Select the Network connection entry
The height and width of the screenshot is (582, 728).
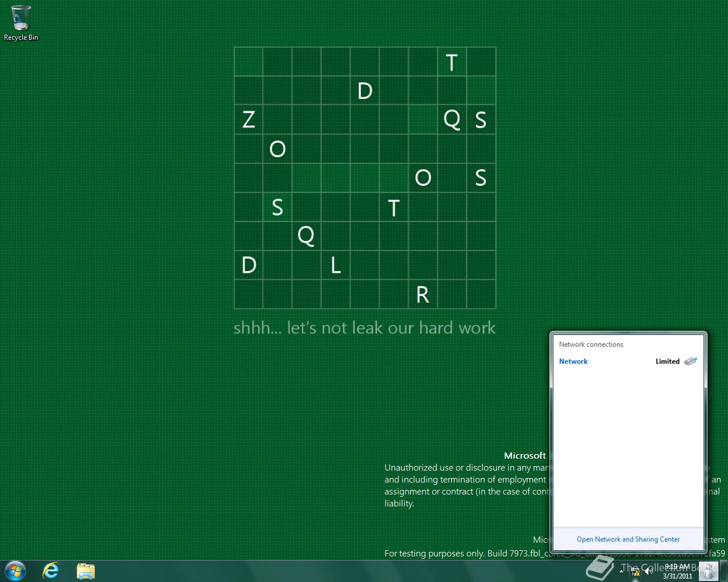[x=628, y=361]
